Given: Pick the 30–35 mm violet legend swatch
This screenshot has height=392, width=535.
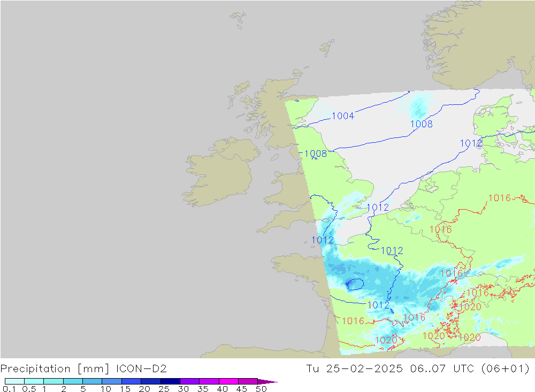Looking at the screenshot, I should [190, 381].
